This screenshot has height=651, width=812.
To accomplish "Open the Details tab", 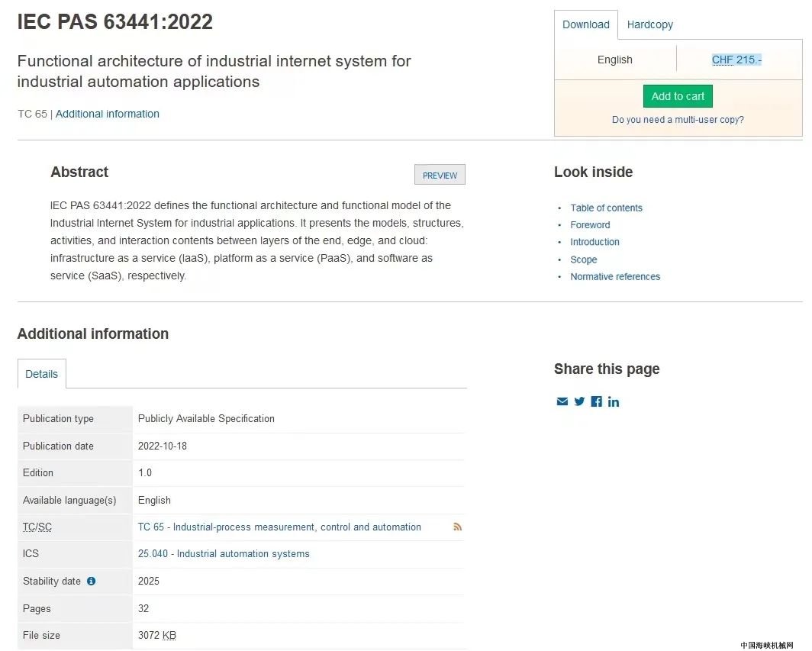I will [41, 374].
